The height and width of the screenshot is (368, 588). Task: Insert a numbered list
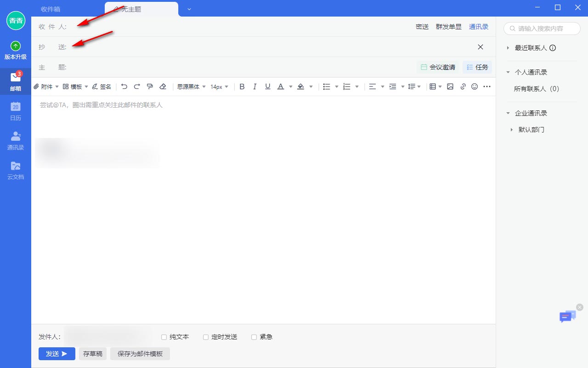(347, 86)
